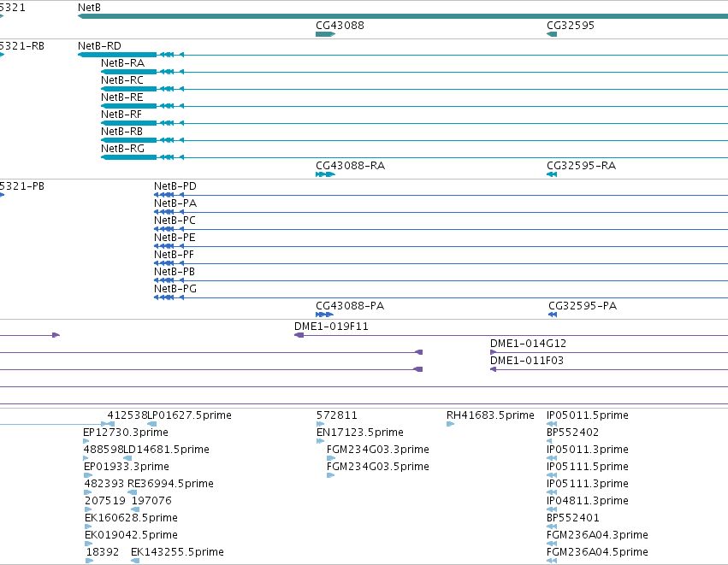Click the FGM234G03.3prime EST label
Screen dimensions: 728x565
point(378,450)
